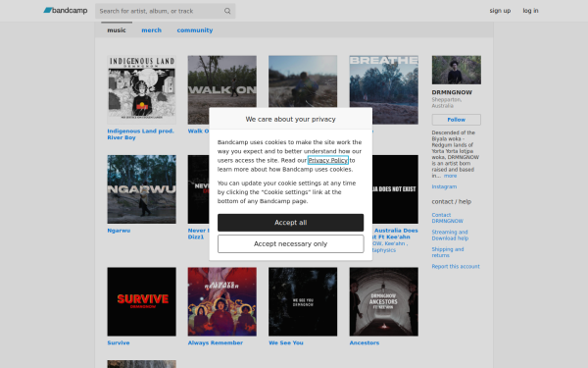Open the partially hidden Never album cover
The height and width of the screenshot is (368, 588).
(x=198, y=189)
